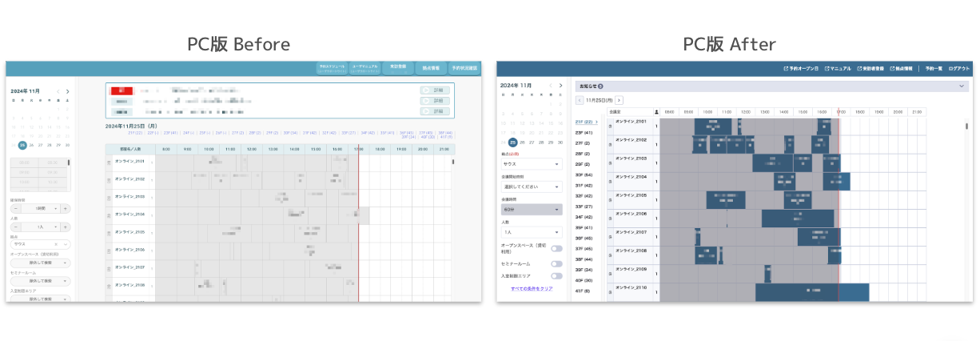Click list icon beside オンライン_2104 in Before

click(109, 214)
